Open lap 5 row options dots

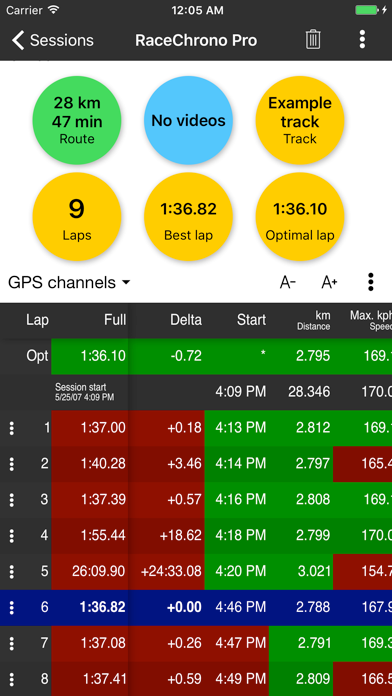pyautogui.click(x=12, y=572)
